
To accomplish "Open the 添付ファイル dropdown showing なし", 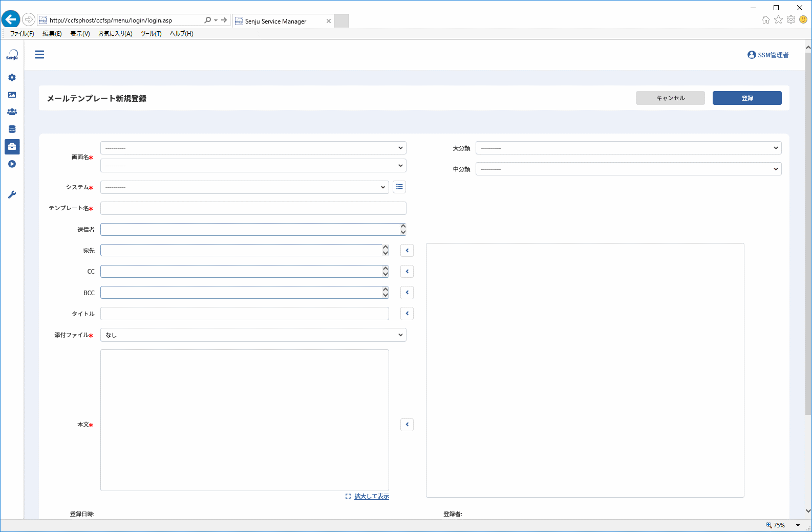I will coord(253,335).
